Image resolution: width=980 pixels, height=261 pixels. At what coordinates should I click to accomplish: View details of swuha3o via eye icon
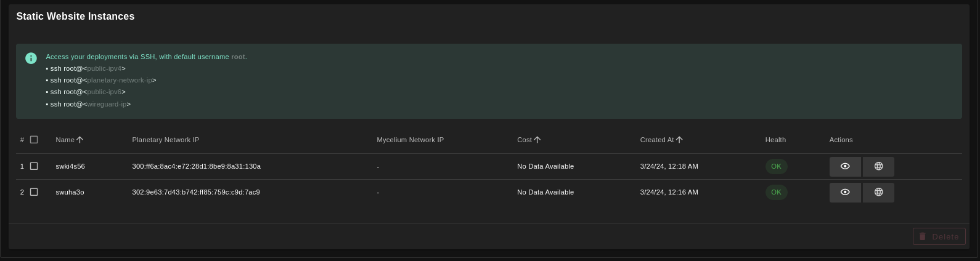(x=845, y=192)
